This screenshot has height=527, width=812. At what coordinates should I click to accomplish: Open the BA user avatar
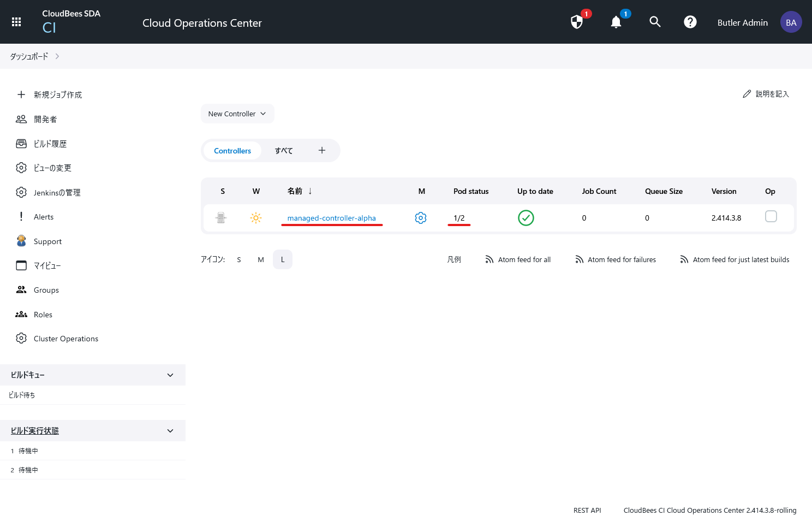791,22
